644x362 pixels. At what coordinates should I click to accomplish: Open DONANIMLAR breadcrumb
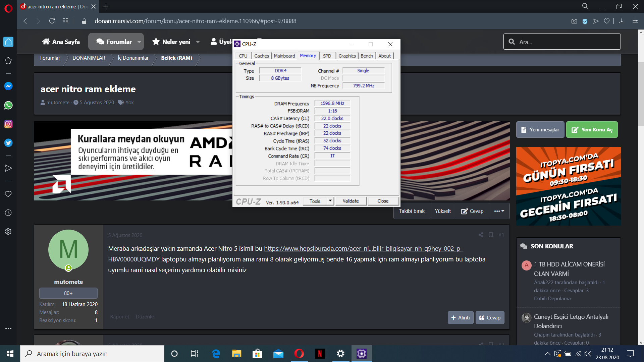[x=89, y=58]
